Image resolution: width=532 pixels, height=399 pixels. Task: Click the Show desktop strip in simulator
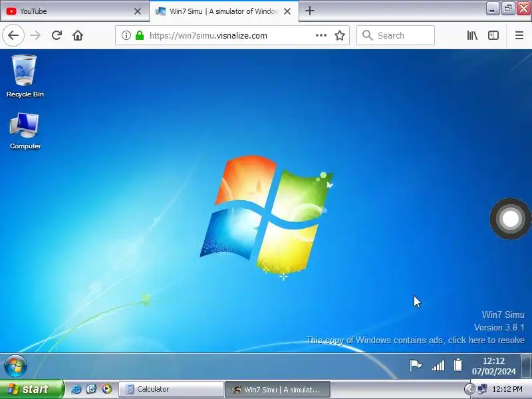(526, 365)
